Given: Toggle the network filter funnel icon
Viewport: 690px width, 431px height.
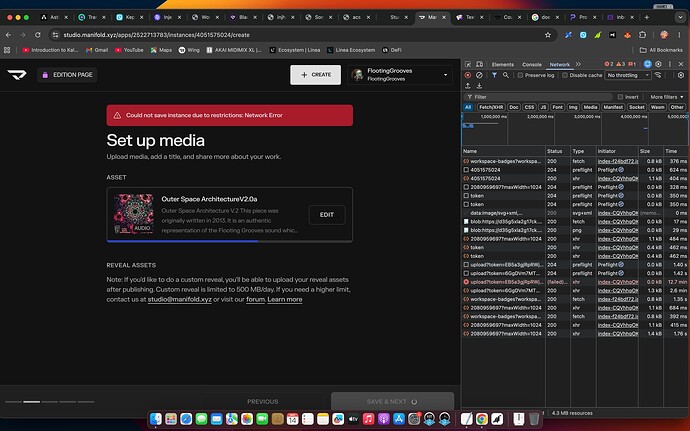Looking at the screenshot, I should [x=495, y=75].
